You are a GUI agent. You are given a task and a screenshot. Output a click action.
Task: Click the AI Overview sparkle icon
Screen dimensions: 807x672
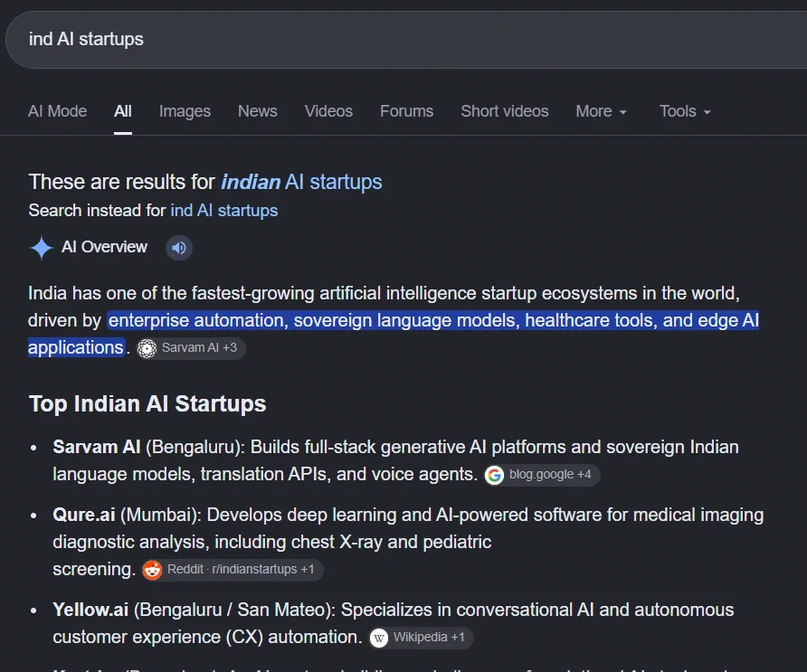[x=42, y=248]
